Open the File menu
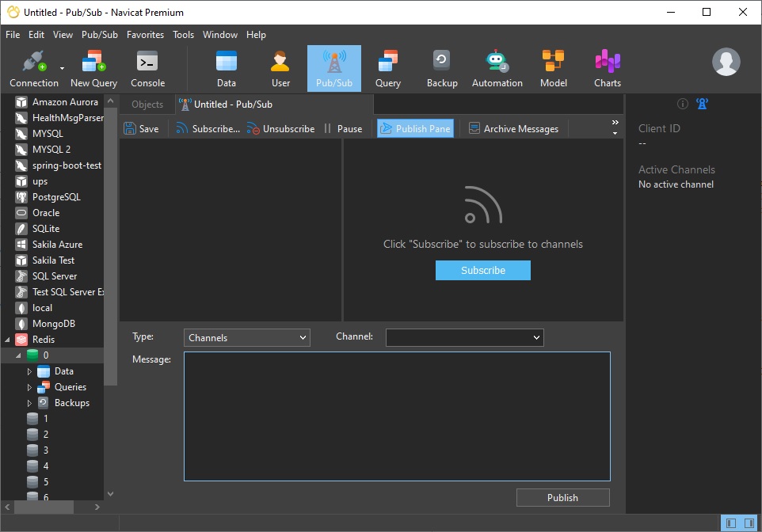 13,35
